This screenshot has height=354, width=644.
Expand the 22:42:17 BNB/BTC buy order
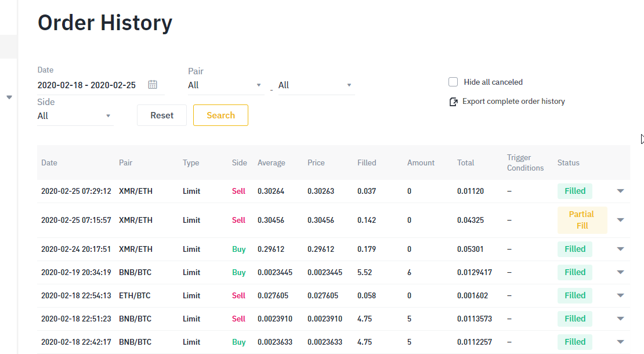620,342
